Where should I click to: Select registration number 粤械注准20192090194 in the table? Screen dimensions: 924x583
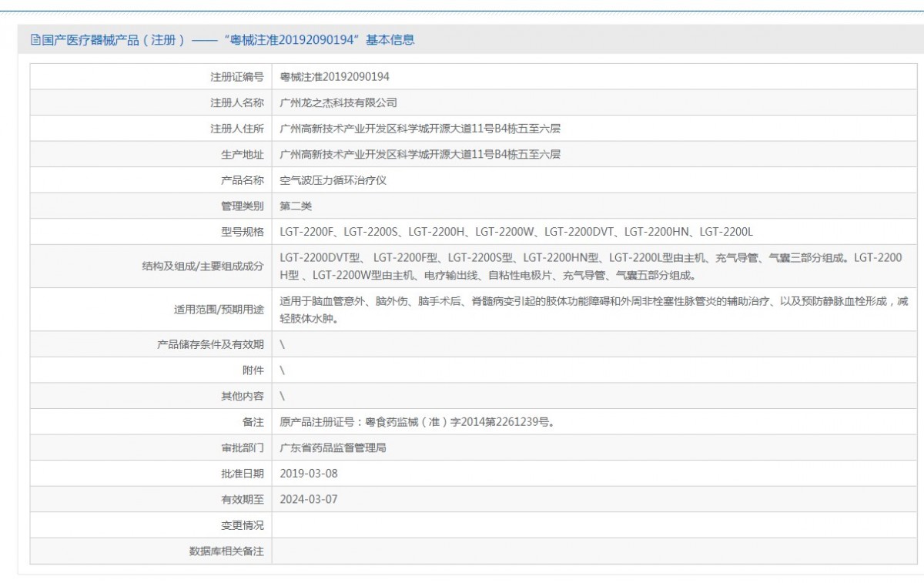pyautogui.click(x=335, y=77)
